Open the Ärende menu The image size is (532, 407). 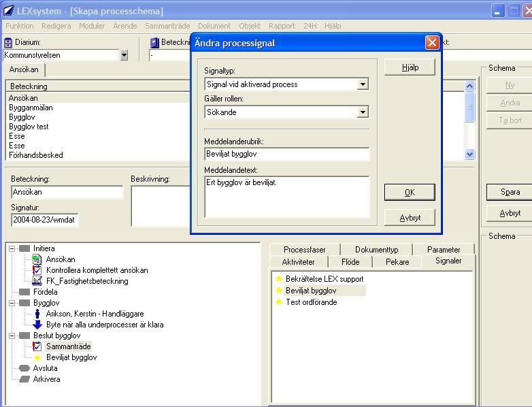pos(125,26)
